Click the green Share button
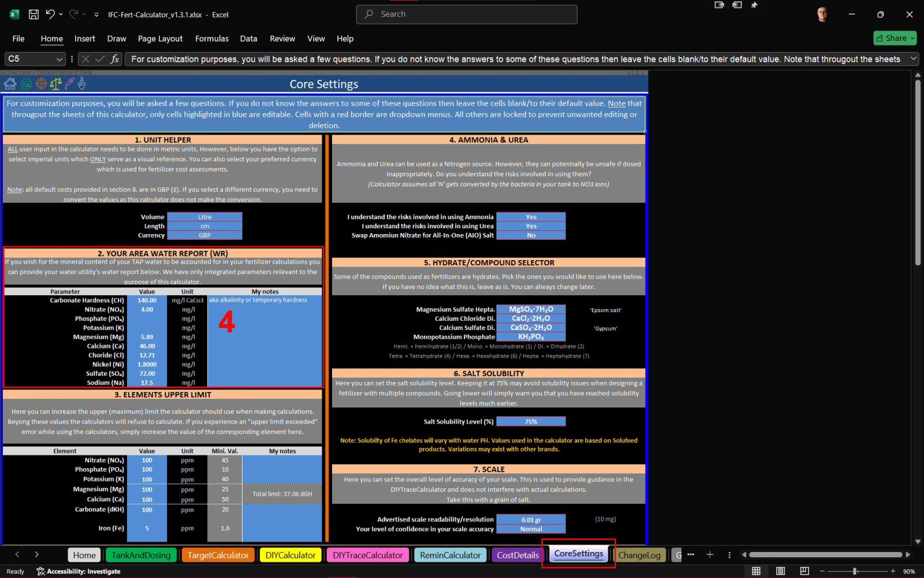 tap(895, 38)
